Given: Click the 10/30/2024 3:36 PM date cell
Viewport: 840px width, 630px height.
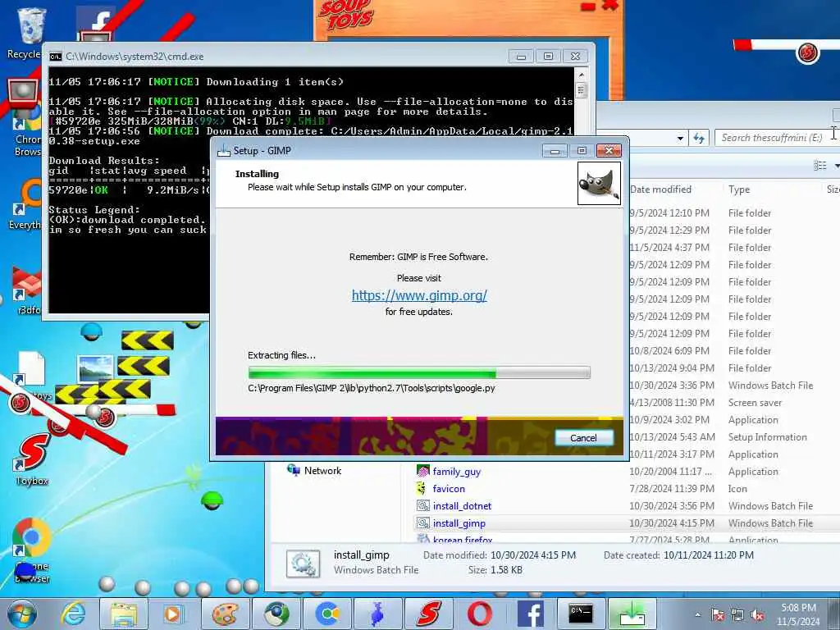Looking at the screenshot, I should 671,386.
